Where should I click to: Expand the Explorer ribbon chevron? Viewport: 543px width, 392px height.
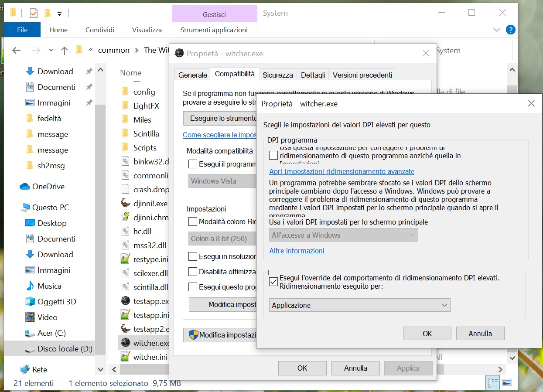tap(496, 30)
